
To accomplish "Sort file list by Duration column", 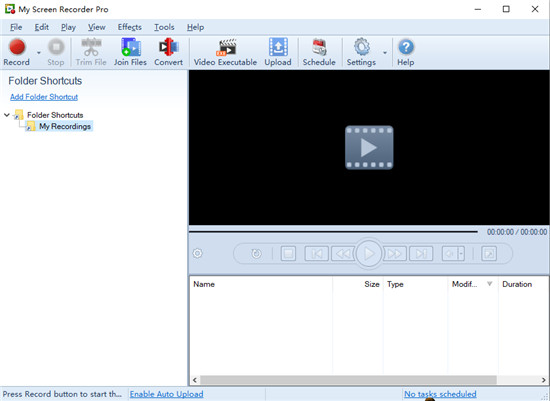I will (x=523, y=284).
